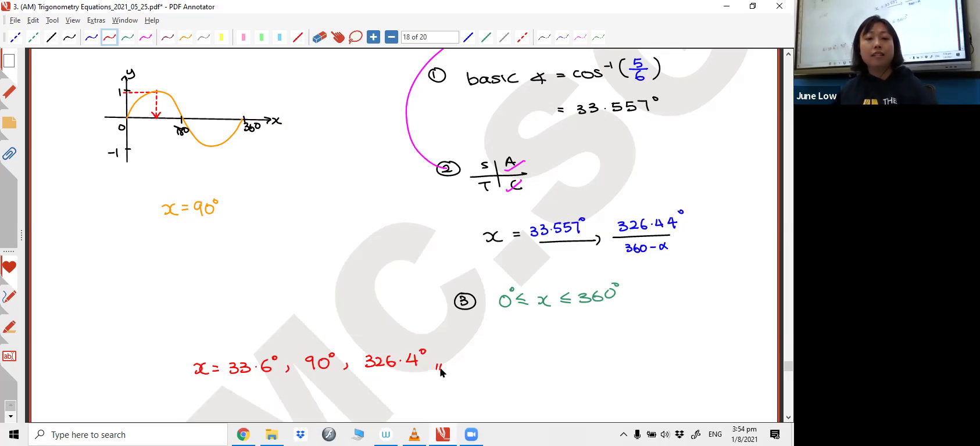Open the sticky note bookmarks sidebar tab
The width and height of the screenshot is (980, 446).
9,123
